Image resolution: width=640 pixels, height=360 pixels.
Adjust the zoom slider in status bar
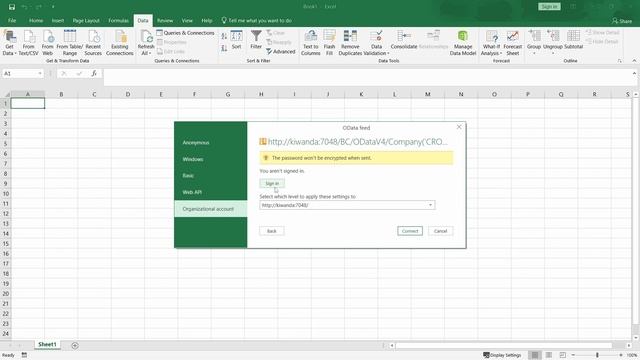click(x=597, y=355)
